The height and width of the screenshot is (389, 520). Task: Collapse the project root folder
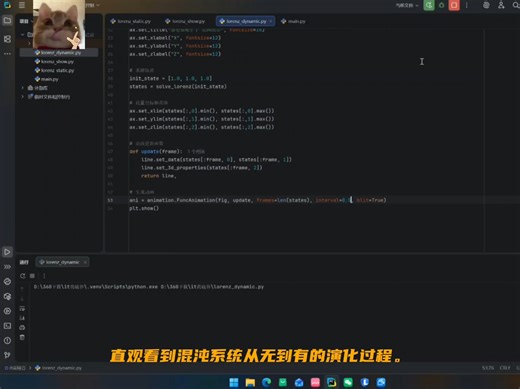[x=22, y=34]
